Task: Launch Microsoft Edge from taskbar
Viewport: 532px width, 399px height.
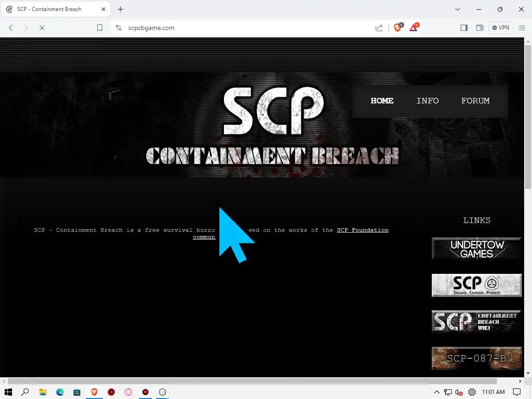Action: pyautogui.click(x=60, y=392)
